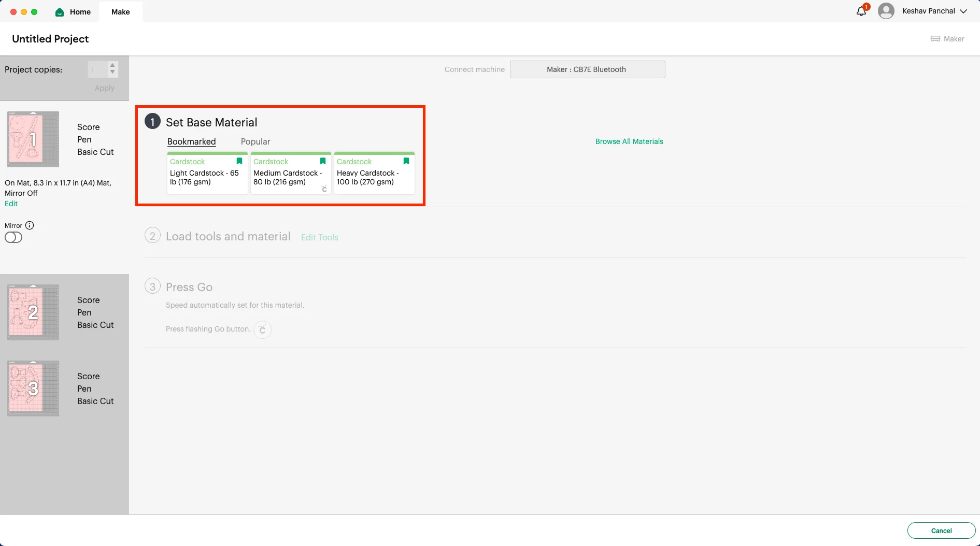Click the Mirror info icon

click(x=30, y=225)
